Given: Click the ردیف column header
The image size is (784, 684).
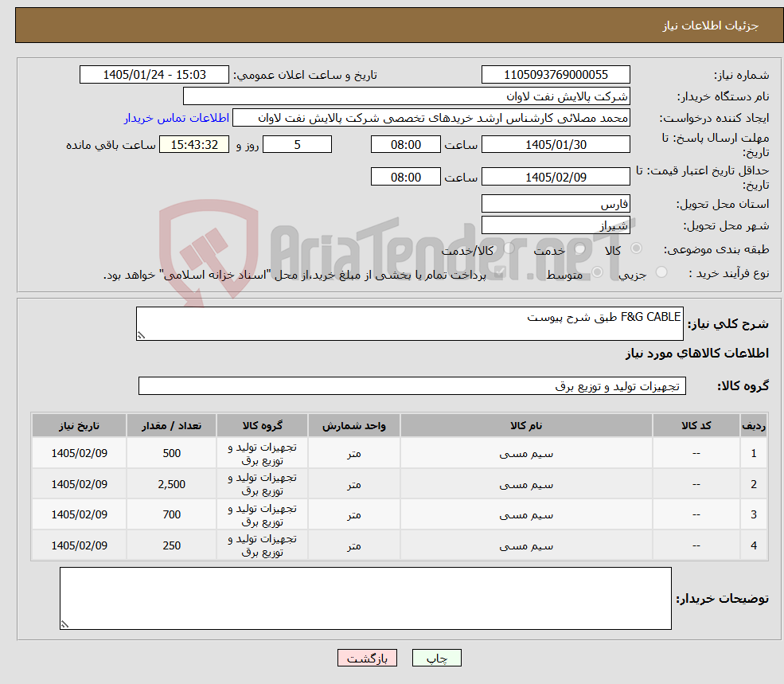Looking at the screenshot, I should click(x=754, y=425).
